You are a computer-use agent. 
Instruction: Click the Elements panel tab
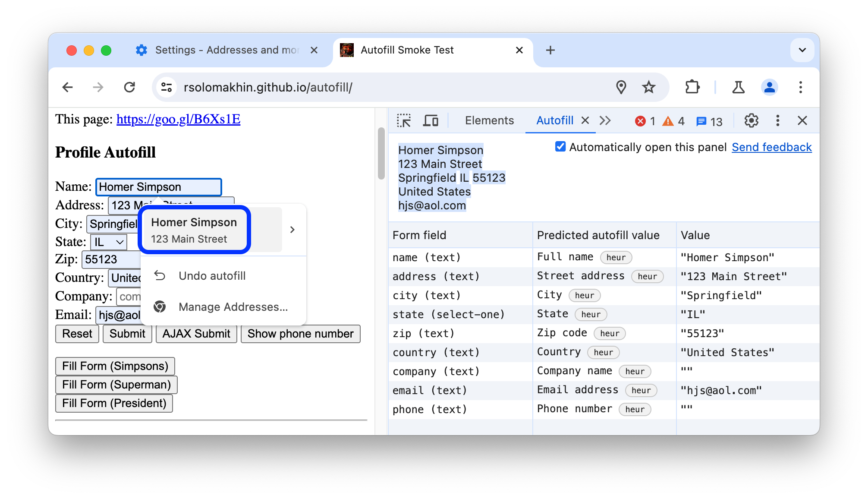(490, 120)
